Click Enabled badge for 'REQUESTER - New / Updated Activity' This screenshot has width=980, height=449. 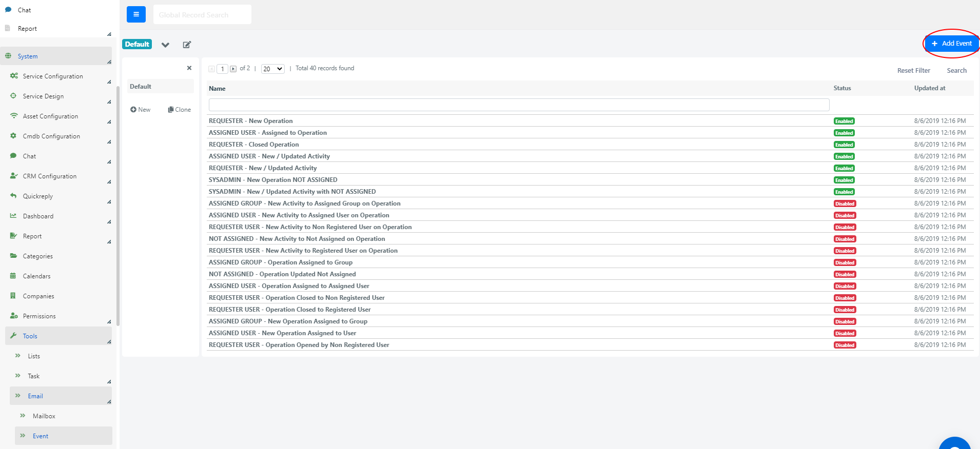(844, 168)
